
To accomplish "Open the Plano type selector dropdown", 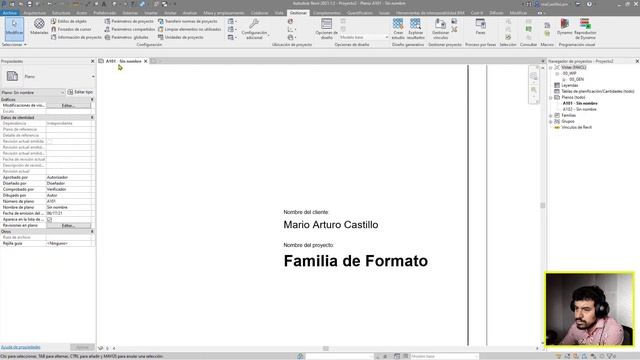I will pyautogui.click(x=93, y=76).
